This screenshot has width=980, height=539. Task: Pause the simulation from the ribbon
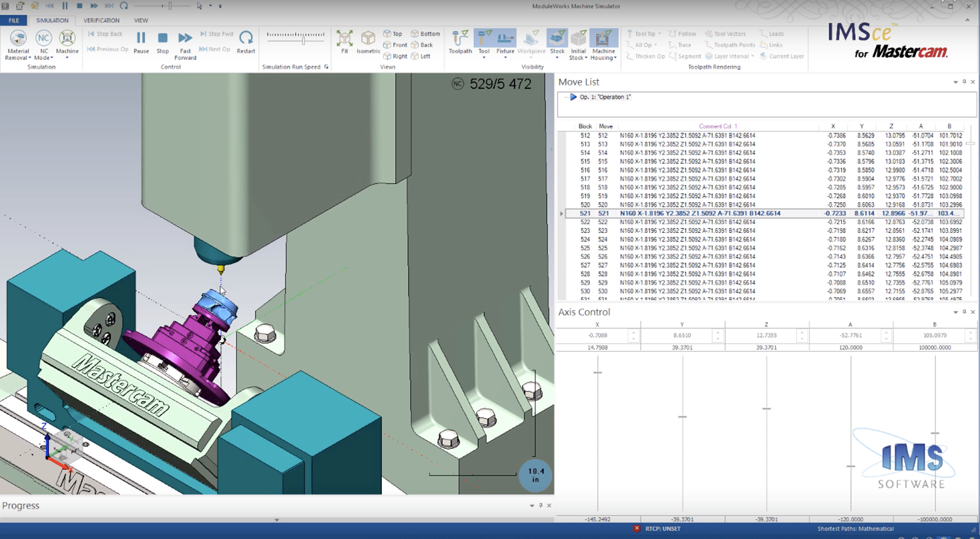tap(141, 42)
